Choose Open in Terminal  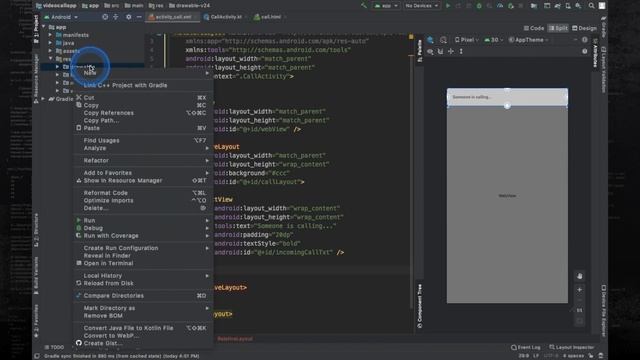pyautogui.click(x=143, y=263)
